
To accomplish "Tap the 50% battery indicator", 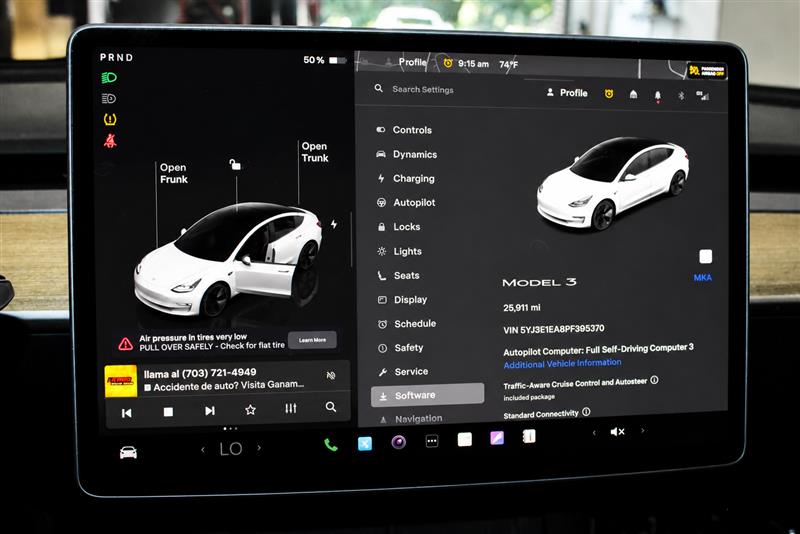I will (x=324, y=60).
